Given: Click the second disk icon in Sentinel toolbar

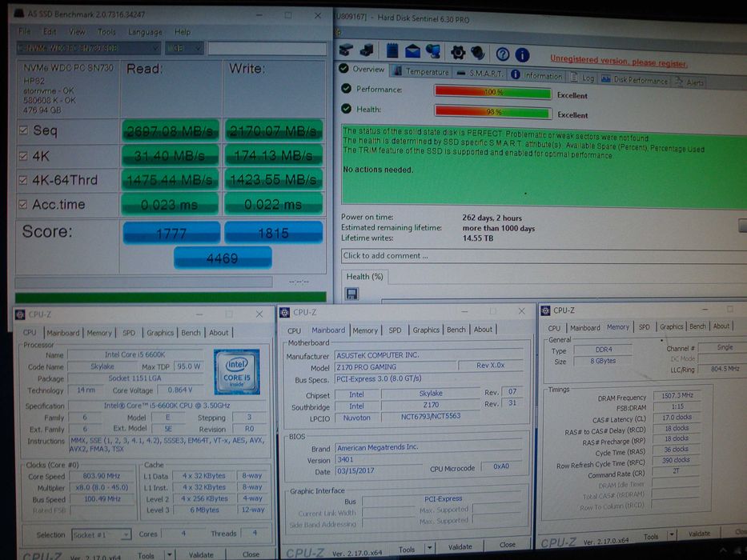Looking at the screenshot, I should [x=367, y=50].
